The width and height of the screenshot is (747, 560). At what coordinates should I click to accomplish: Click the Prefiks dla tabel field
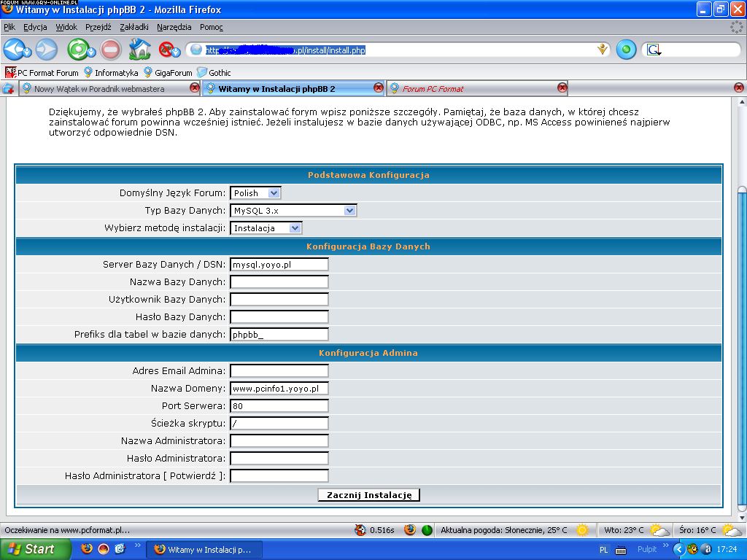pyautogui.click(x=279, y=334)
